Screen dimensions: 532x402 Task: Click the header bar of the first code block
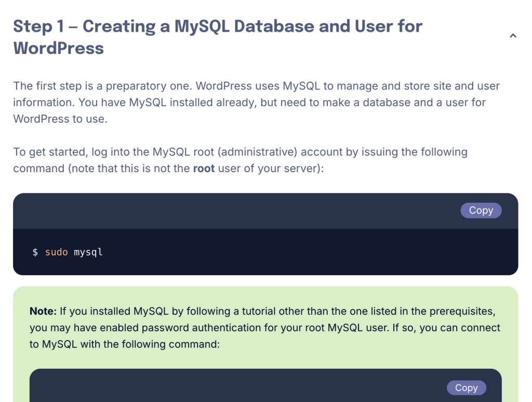click(x=234, y=211)
